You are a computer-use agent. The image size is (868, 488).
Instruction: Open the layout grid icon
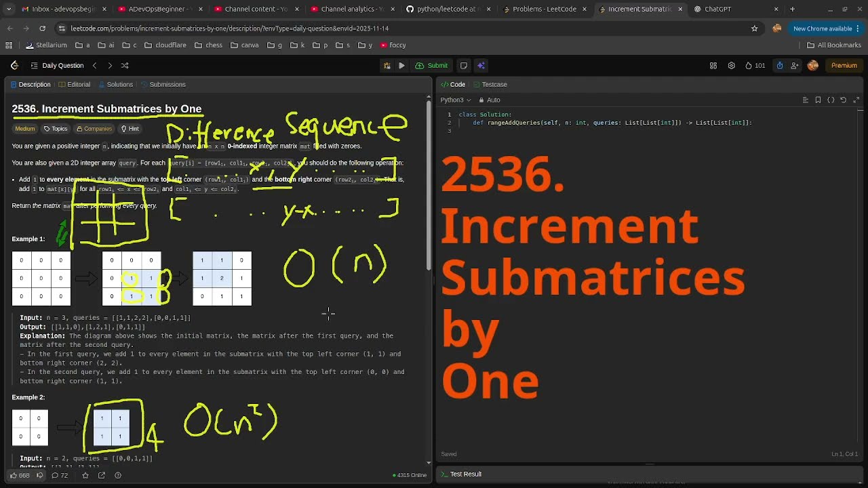[x=713, y=66]
